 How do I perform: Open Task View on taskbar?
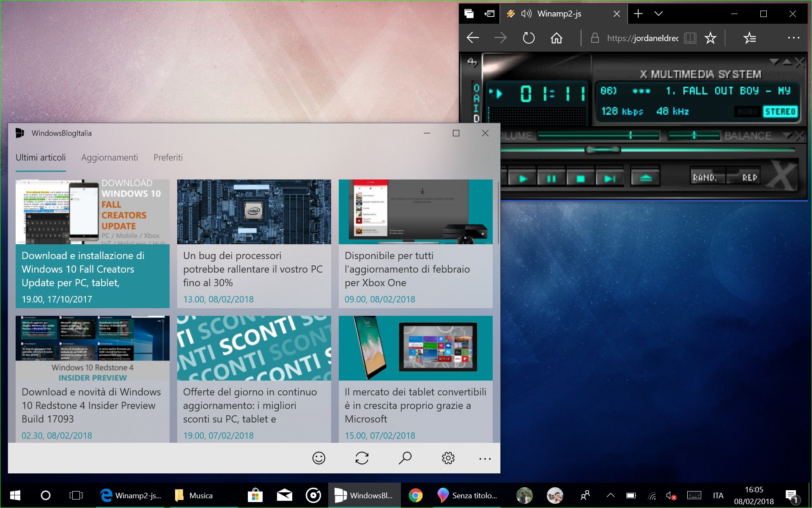(76, 495)
